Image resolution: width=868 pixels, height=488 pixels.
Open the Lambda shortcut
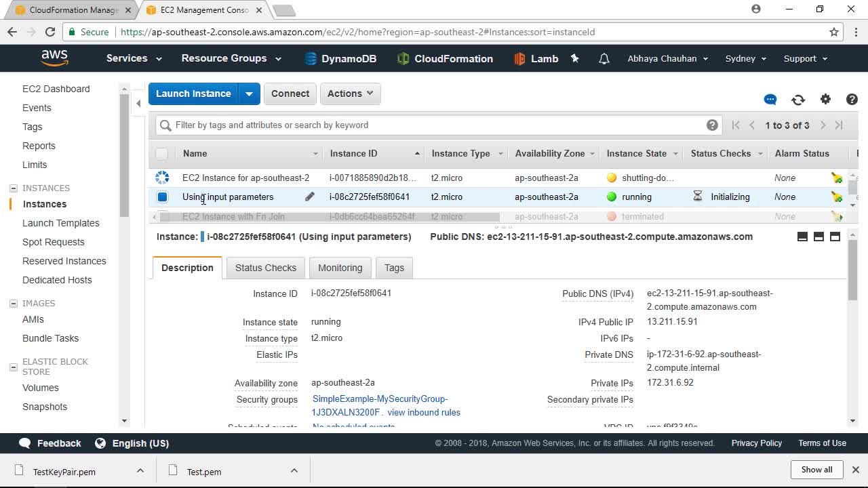536,59
